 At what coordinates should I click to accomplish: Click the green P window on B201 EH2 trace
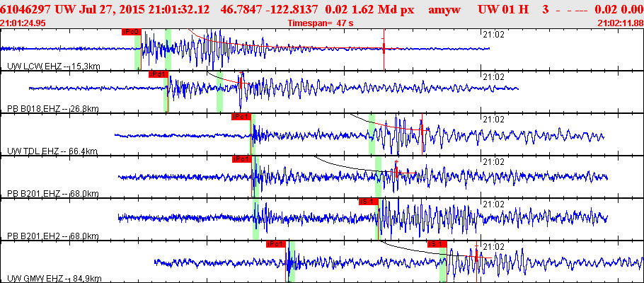(x=255, y=219)
